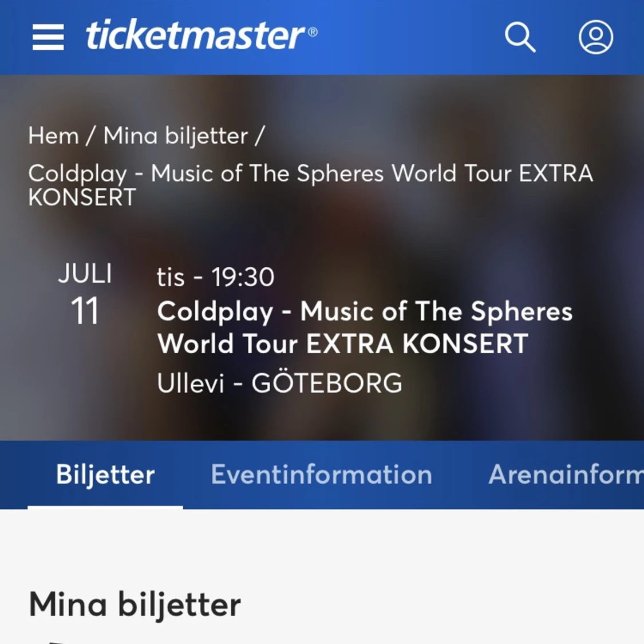The width and height of the screenshot is (644, 644).
Task: Open the hamburger navigation menu
Action: pos(48,37)
